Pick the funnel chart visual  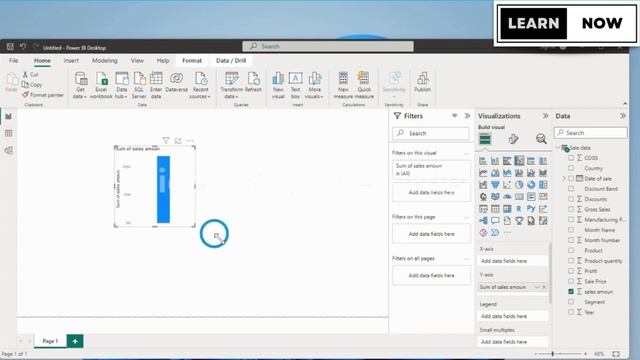(495, 185)
